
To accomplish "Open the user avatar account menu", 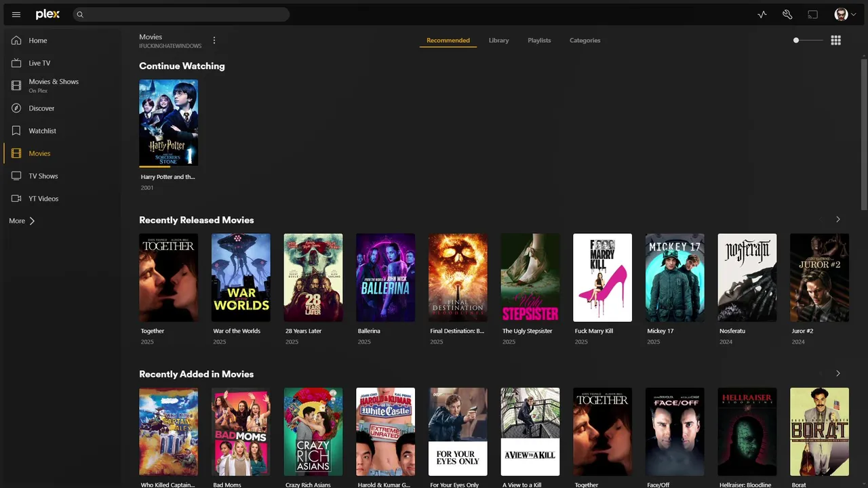I will (x=845, y=14).
